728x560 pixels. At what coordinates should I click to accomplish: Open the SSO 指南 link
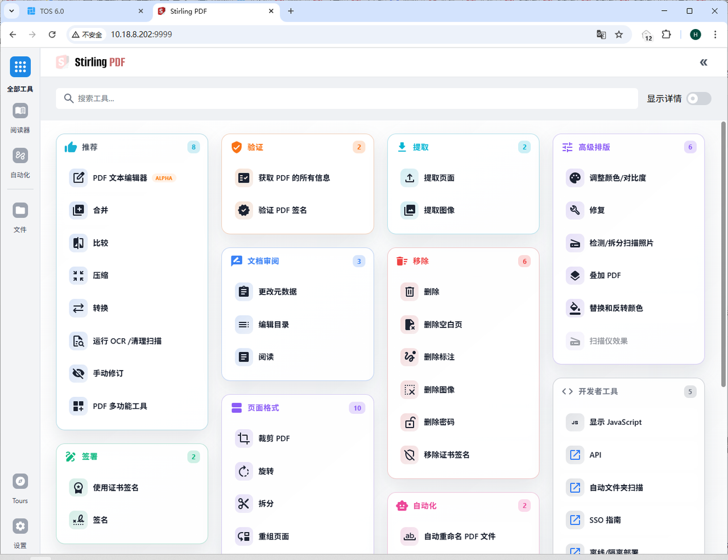[x=628, y=520]
